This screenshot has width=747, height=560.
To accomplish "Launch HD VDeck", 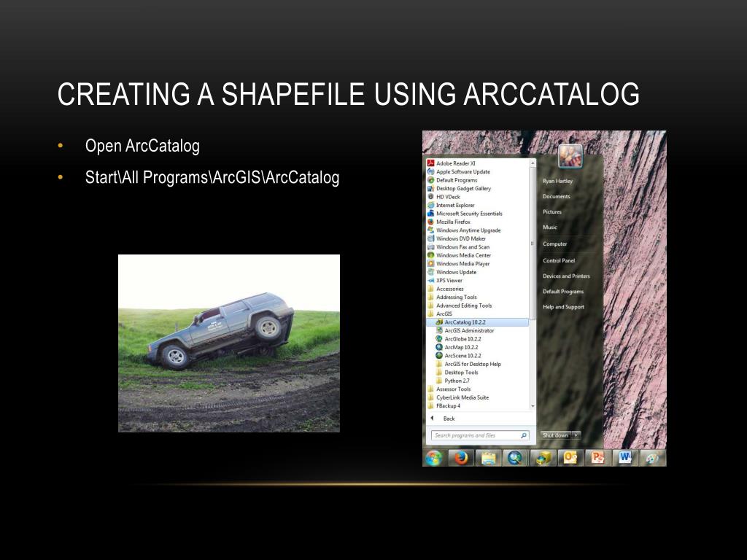I will pyautogui.click(x=444, y=197).
